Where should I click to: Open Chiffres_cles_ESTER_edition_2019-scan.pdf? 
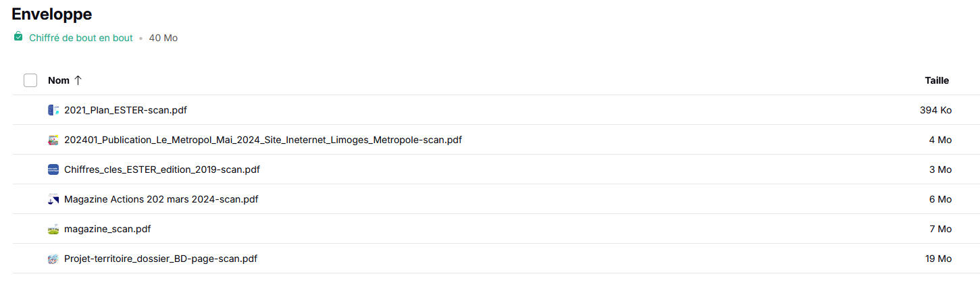(161, 169)
